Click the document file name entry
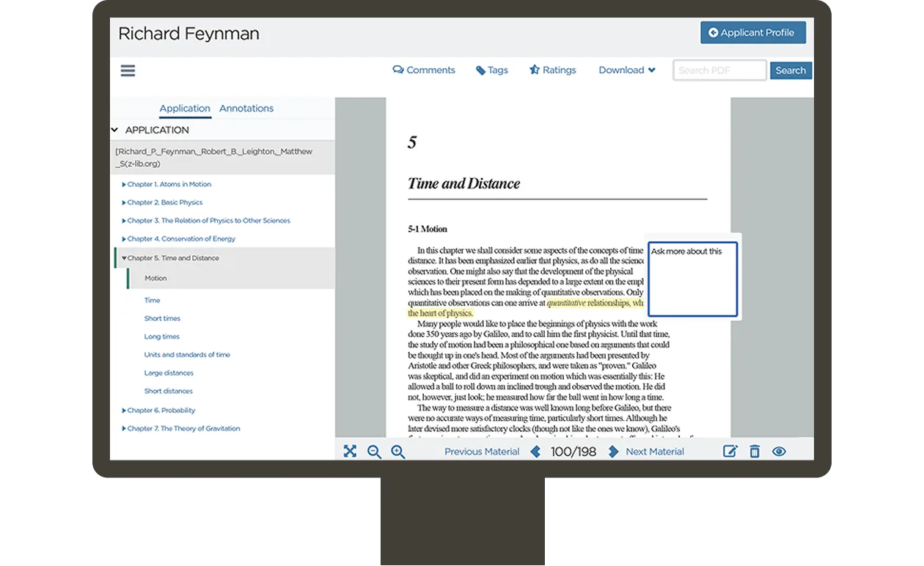This screenshot has width=924, height=566. (222, 158)
